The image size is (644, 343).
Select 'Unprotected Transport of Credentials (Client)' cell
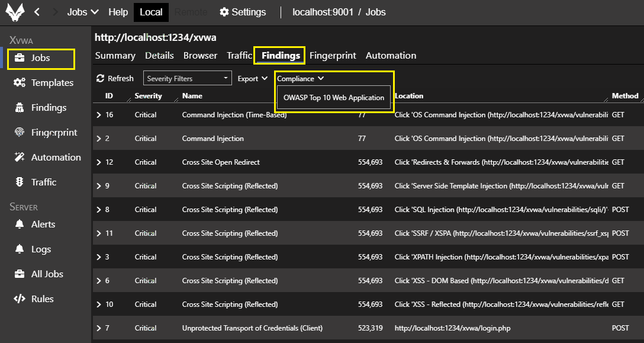(252, 328)
